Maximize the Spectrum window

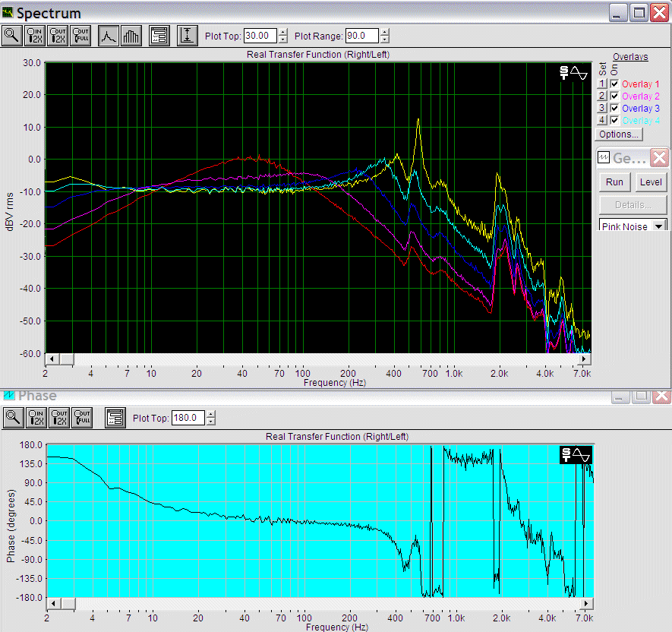[639, 12]
